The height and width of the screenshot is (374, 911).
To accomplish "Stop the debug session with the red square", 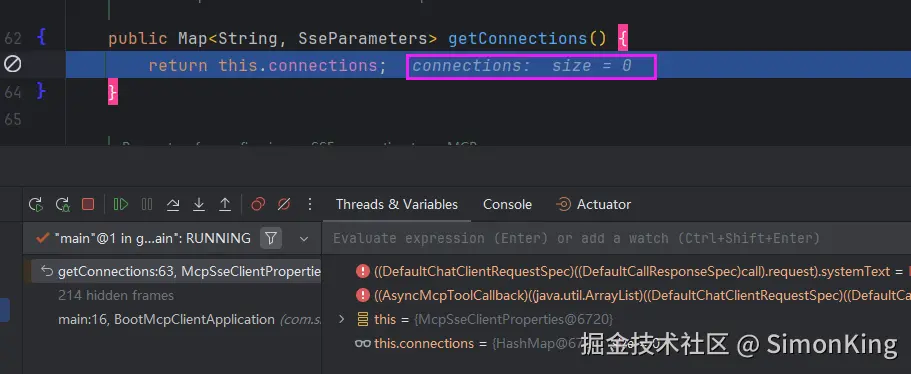I will click(x=88, y=204).
